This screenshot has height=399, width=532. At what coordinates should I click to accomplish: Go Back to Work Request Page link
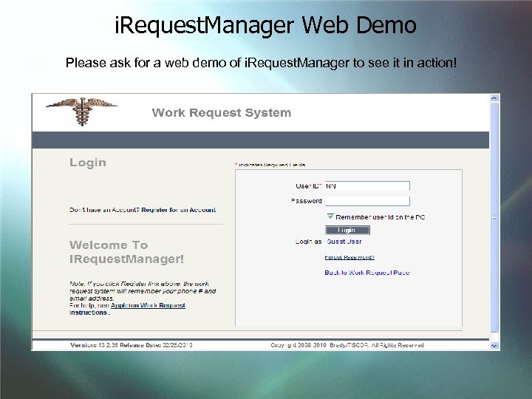[x=367, y=273]
